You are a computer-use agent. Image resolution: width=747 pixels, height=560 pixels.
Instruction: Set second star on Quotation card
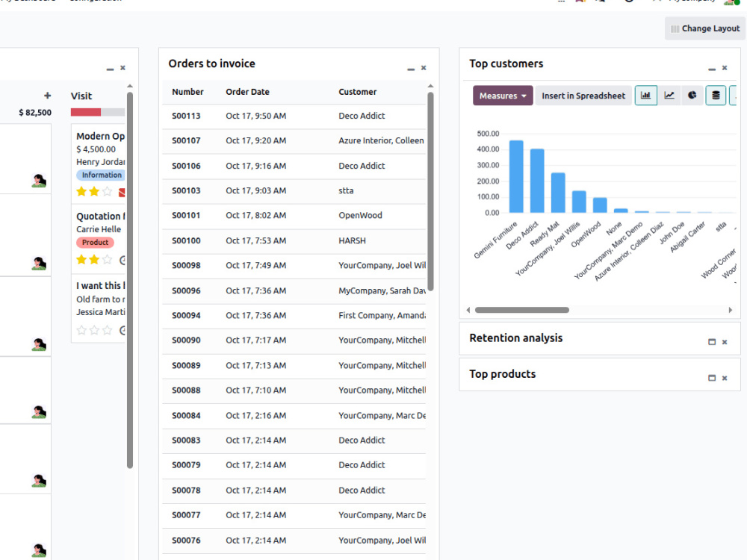point(94,260)
